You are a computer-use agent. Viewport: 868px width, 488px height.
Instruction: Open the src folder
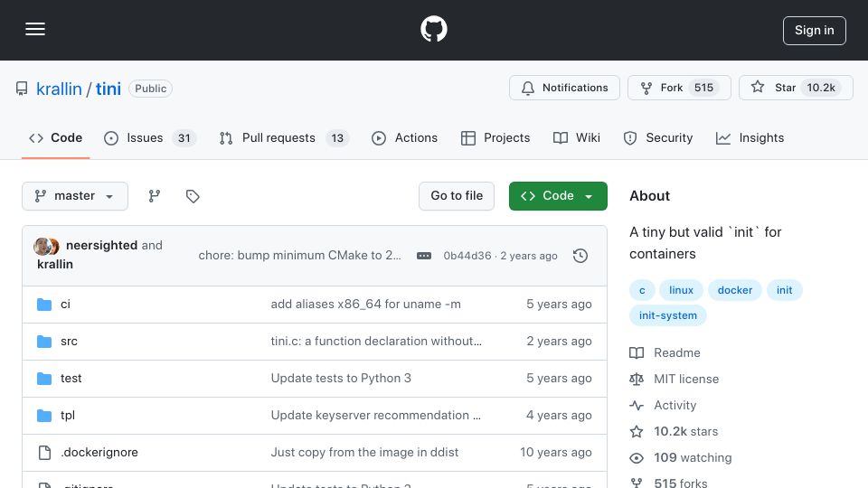tap(69, 342)
